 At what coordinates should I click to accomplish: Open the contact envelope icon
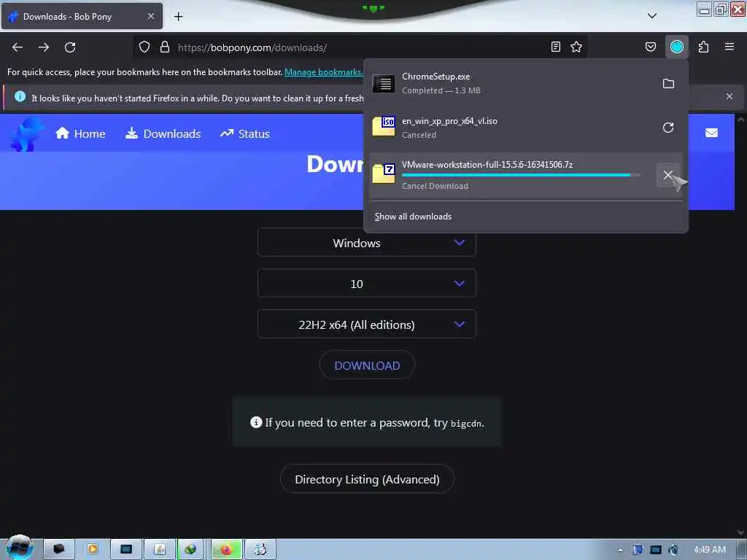coord(711,133)
